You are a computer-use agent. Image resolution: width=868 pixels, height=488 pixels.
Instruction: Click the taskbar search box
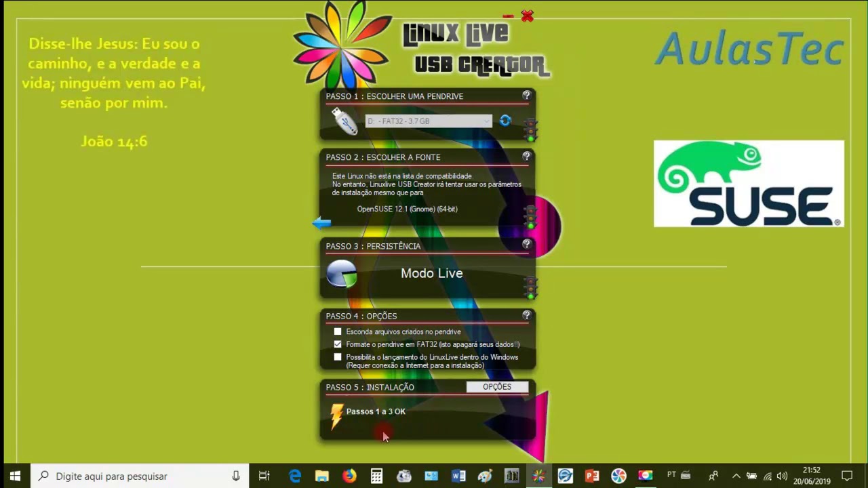coord(140,476)
